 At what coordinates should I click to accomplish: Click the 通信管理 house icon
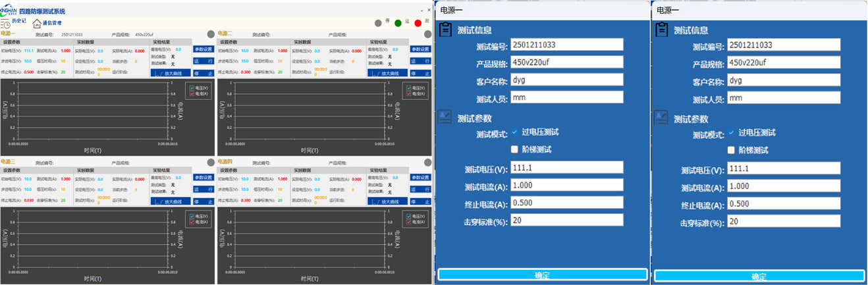tap(37, 23)
